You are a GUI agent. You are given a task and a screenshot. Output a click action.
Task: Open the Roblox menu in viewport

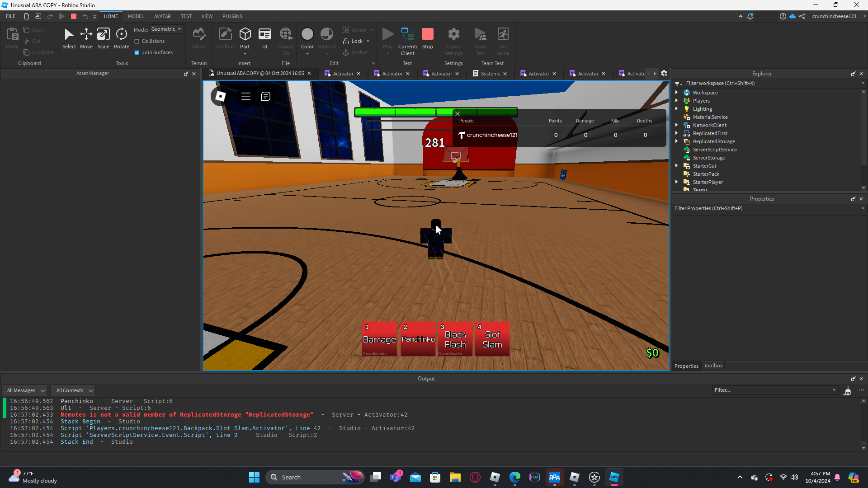pyautogui.click(x=220, y=96)
